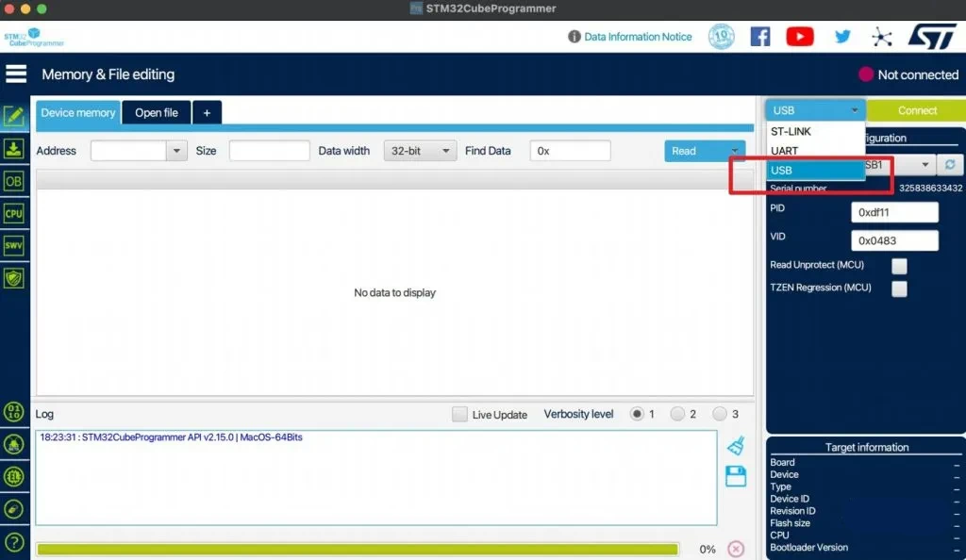Click the eraser-shaped sidebar icon
Image resolution: width=966 pixels, height=560 pixels.
point(13,509)
